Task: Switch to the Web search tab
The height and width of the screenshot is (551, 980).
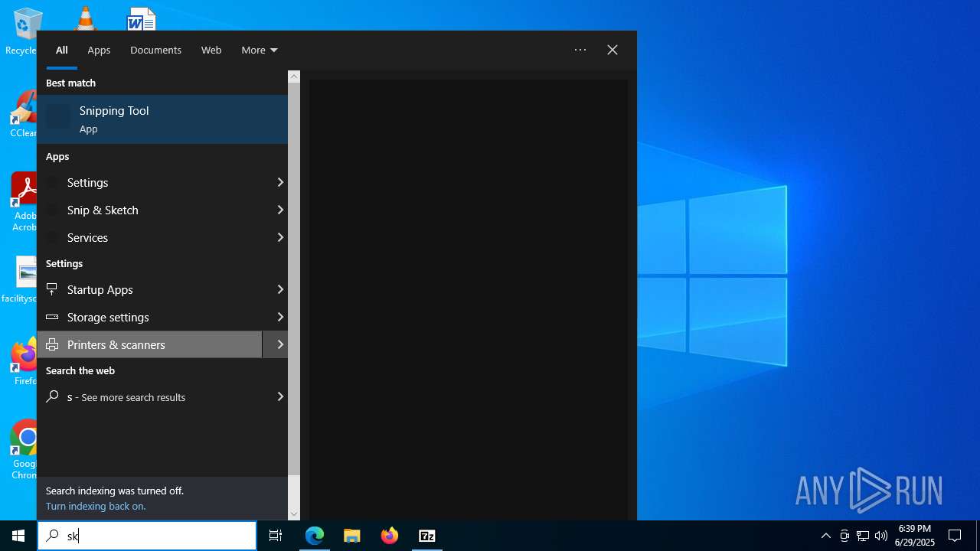Action: [x=211, y=50]
